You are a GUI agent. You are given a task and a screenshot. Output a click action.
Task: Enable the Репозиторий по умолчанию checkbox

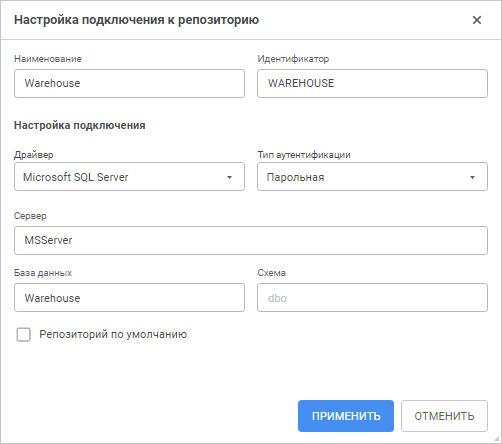click(x=24, y=334)
